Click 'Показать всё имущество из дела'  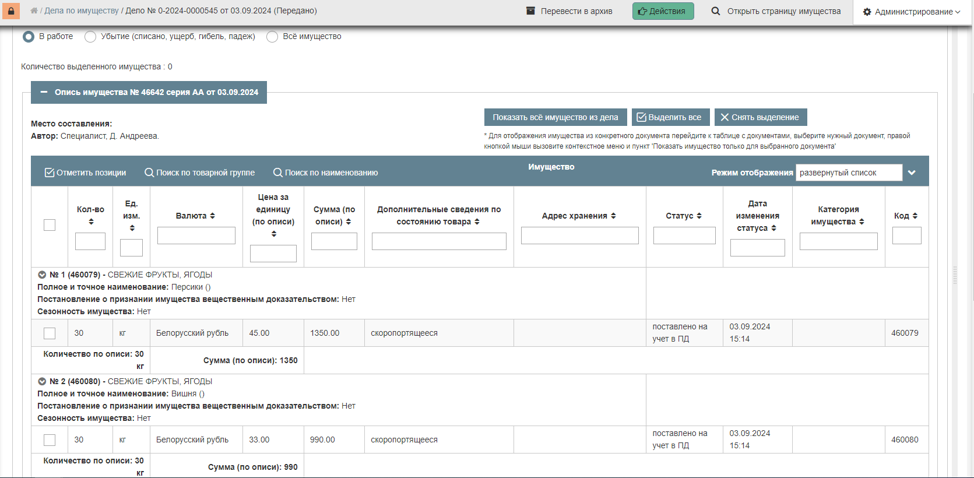point(555,117)
